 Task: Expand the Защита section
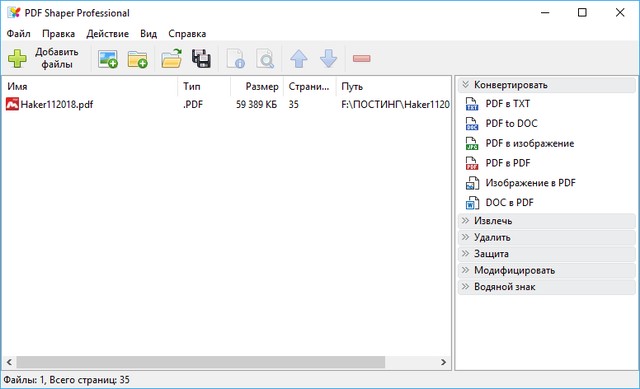[x=547, y=254]
